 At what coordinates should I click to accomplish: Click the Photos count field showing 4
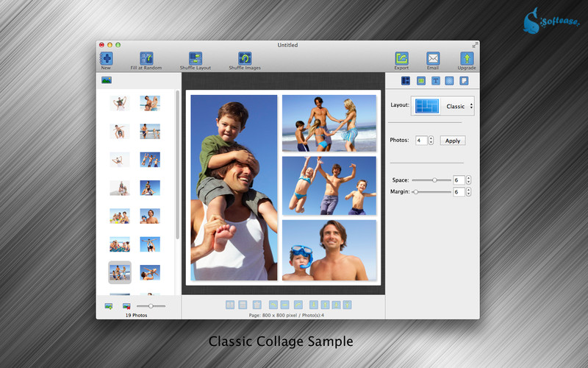421,141
